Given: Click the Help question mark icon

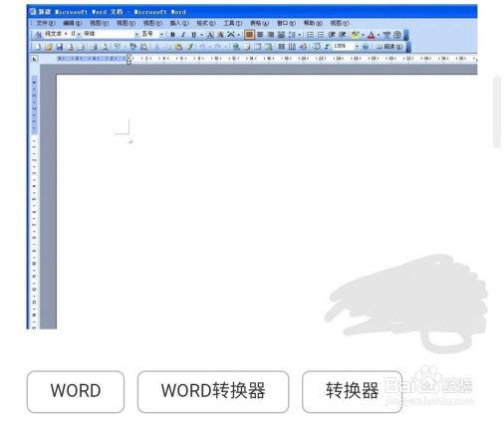Looking at the screenshot, I should point(366,47).
